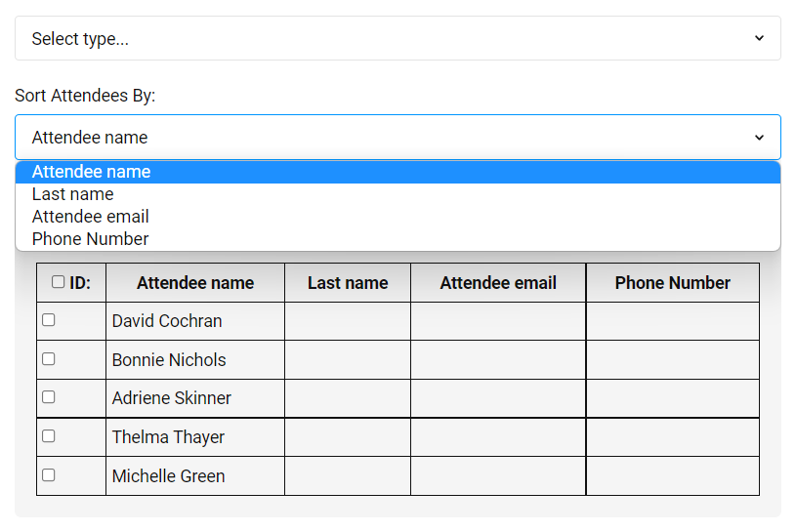Tick Adriene Skinner's row checkbox
This screenshot has height=532, width=796.
[x=49, y=397]
